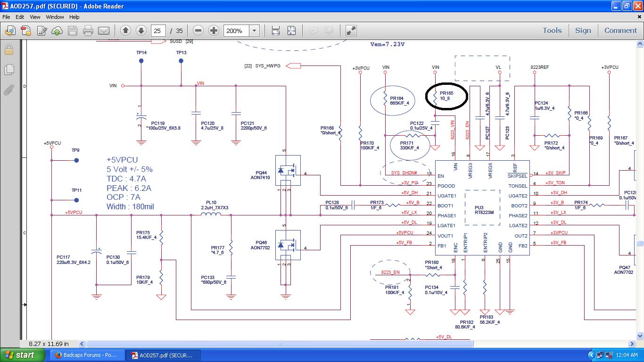Image resolution: width=644 pixels, height=362 pixels.
Task: Open the Page Thumbnails side panel
Action: click(x=8, y=70)
